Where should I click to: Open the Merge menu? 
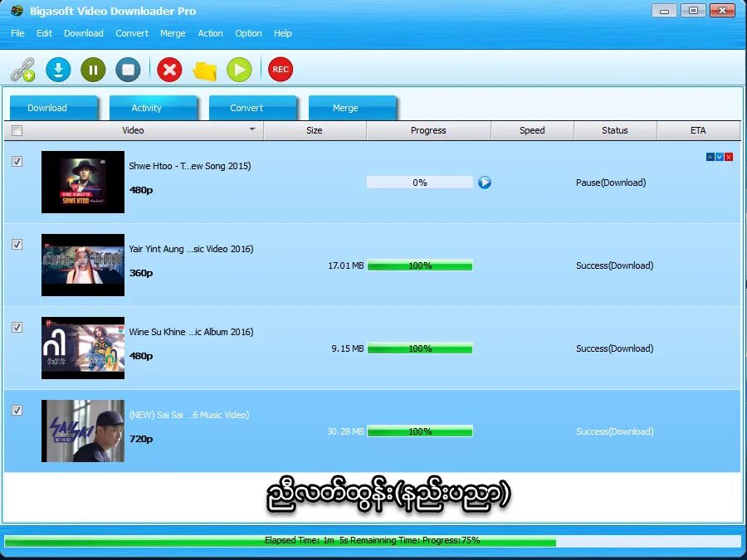173,33
